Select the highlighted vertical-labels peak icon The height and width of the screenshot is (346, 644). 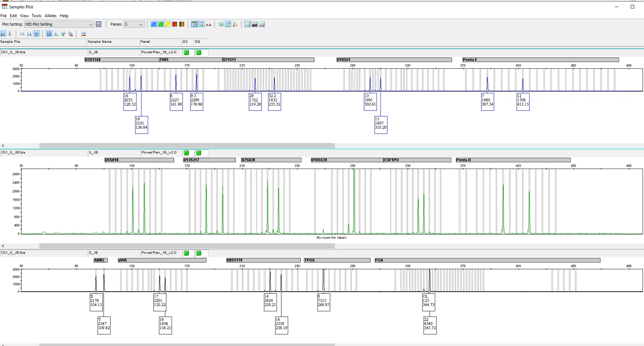[36, 34]
